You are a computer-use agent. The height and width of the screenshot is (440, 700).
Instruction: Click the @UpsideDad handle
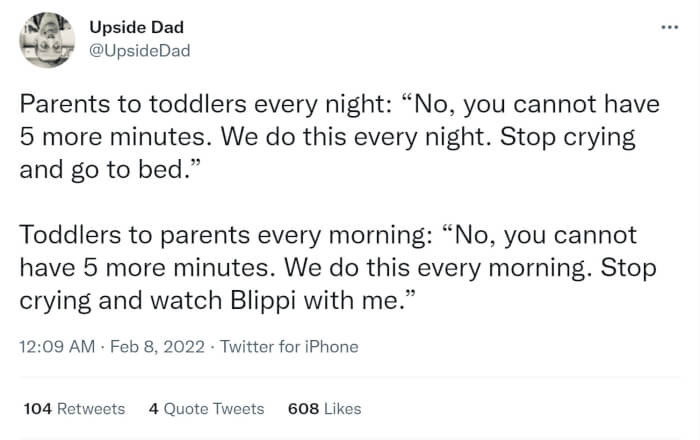[140, 50]
